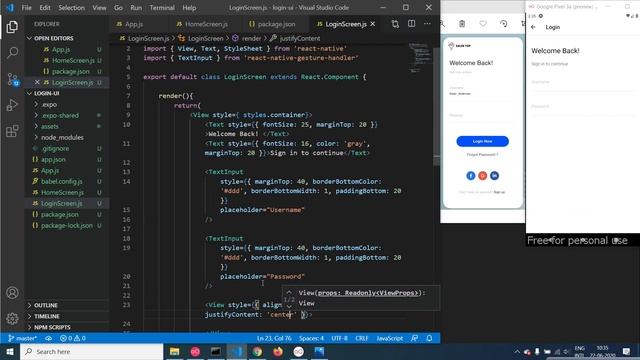Expand the .expo folder
Viewport: 640px width, 360px height.
49,104
